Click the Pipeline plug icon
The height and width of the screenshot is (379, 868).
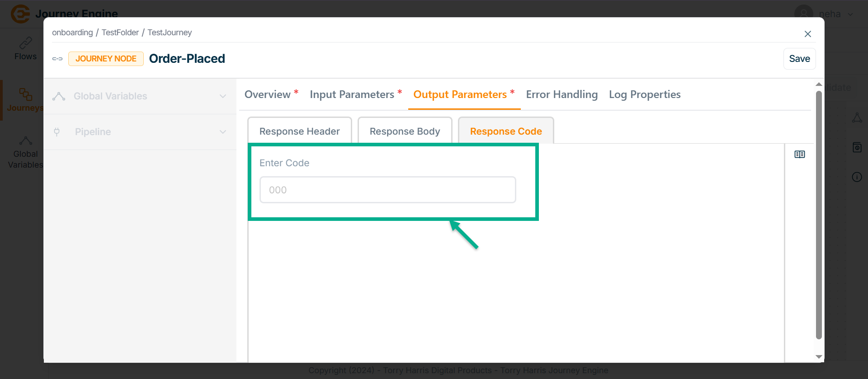[57, 132]
